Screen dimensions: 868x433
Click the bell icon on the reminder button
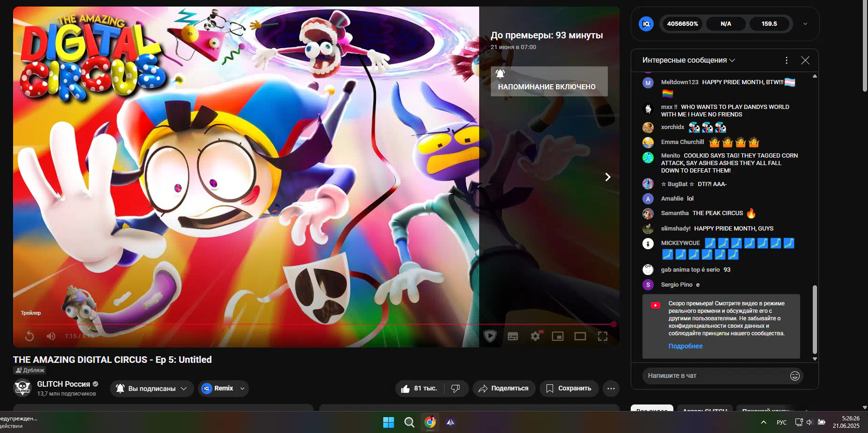point(500,74)
